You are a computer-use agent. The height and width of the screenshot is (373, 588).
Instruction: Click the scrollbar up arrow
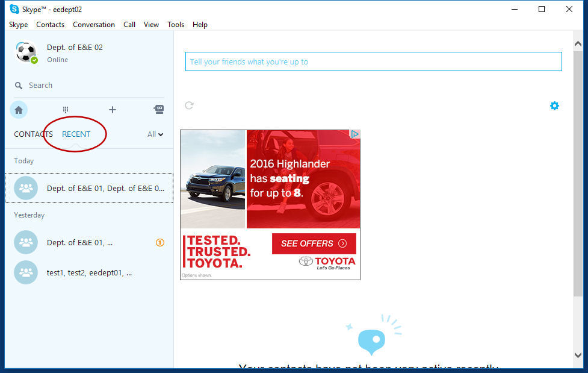pos(578,44)
